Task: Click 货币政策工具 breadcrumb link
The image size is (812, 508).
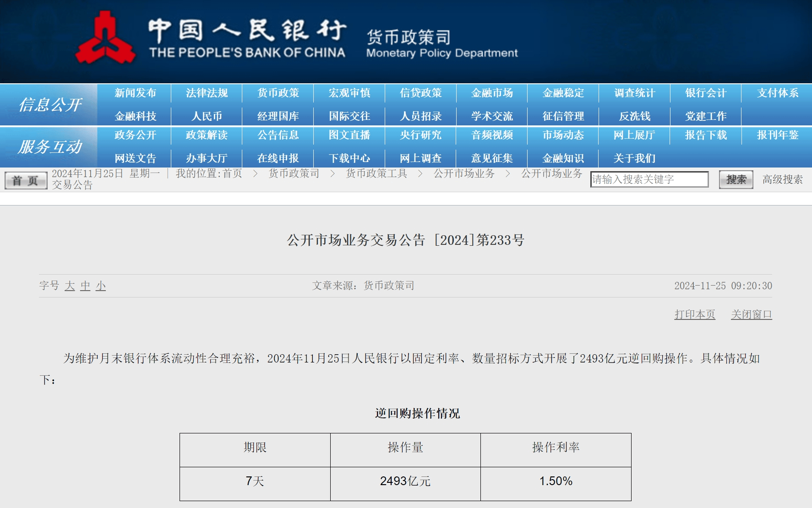Action: [376, 173]
